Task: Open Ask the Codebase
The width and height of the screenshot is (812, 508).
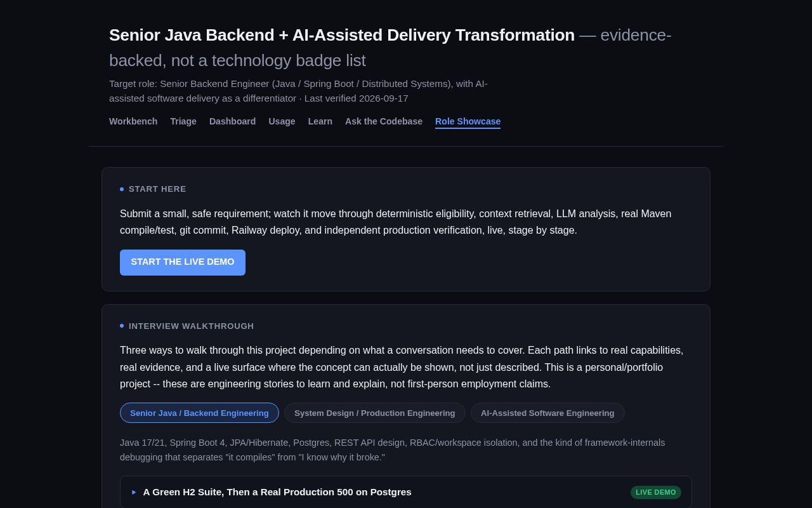Action: 384,121
